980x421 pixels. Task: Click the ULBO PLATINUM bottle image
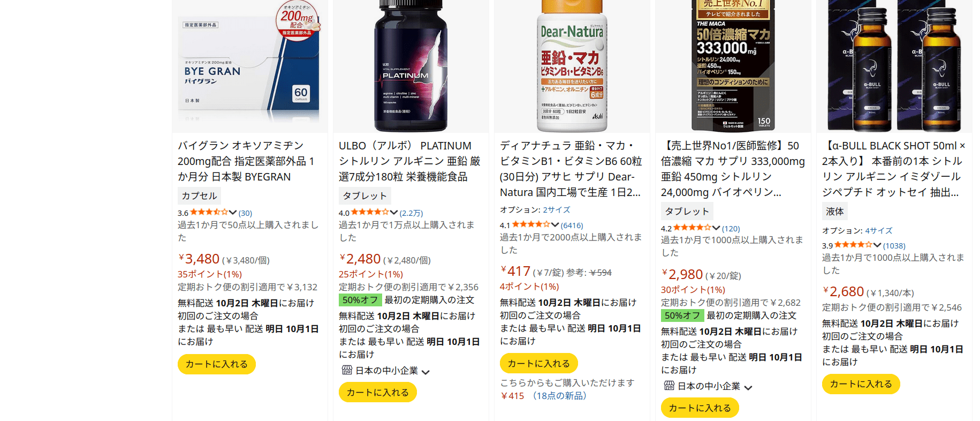point(411,65)
